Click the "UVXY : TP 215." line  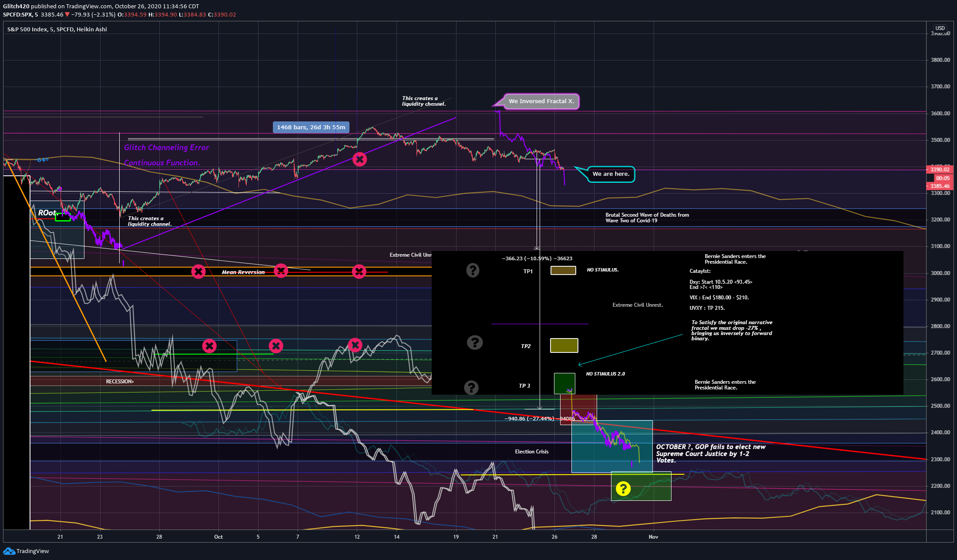707,308
